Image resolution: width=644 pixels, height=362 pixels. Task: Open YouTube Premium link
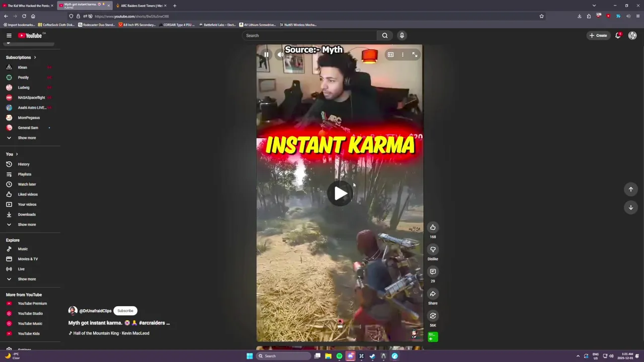(32, 304)
